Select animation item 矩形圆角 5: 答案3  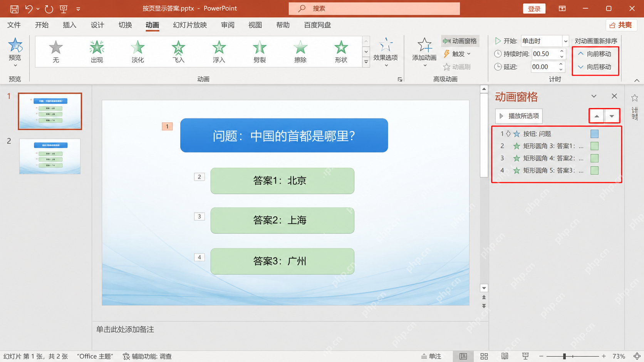coord(557,170)
